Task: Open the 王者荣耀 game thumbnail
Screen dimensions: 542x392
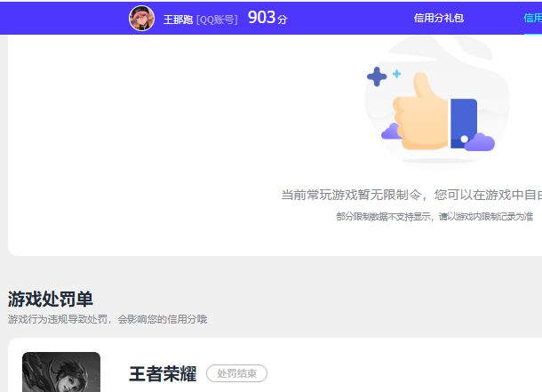Action: pyautogui.click(x=61, y=372)
